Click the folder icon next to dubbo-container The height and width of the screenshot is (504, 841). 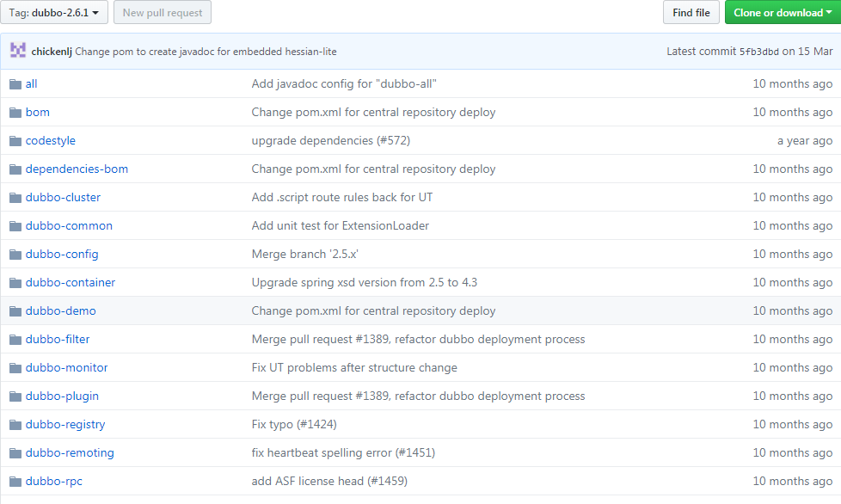[x=15, y=283]
